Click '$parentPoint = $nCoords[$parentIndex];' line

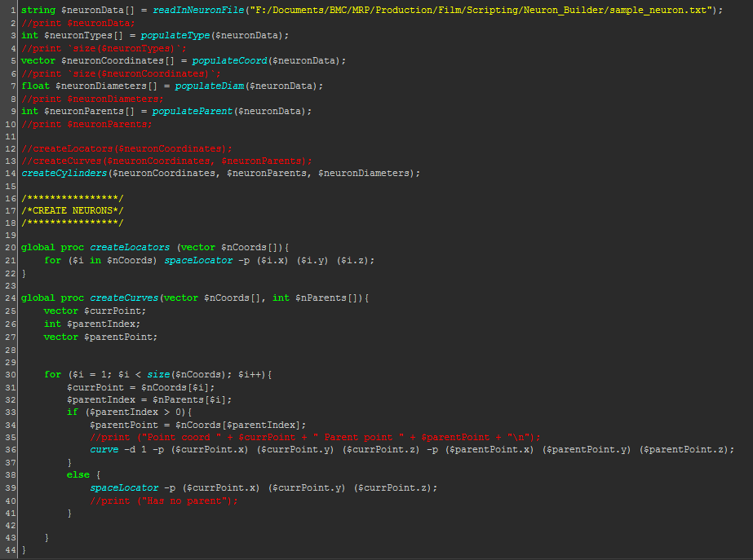tap(198, 426)
